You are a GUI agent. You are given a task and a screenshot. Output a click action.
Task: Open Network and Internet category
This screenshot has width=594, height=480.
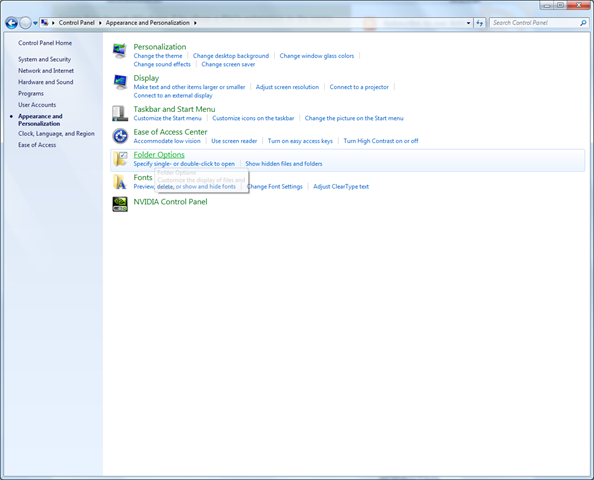coord(46,70)
